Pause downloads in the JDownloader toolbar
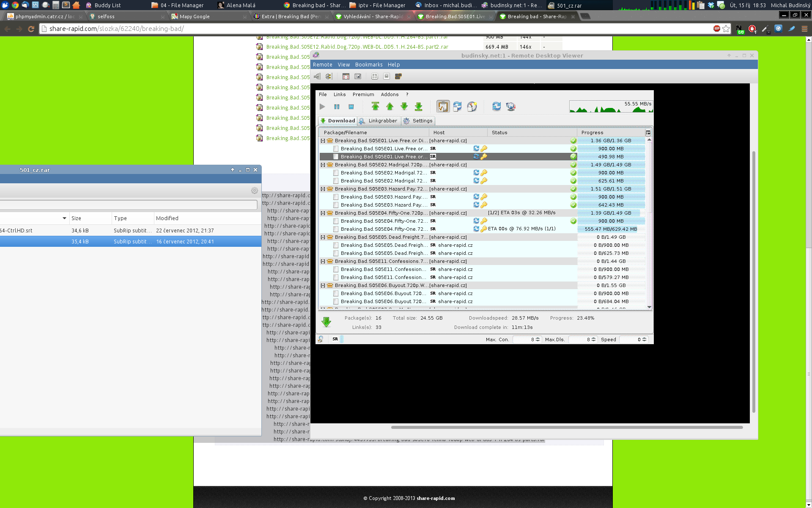The image size is (812, 508). click(337, 107)
